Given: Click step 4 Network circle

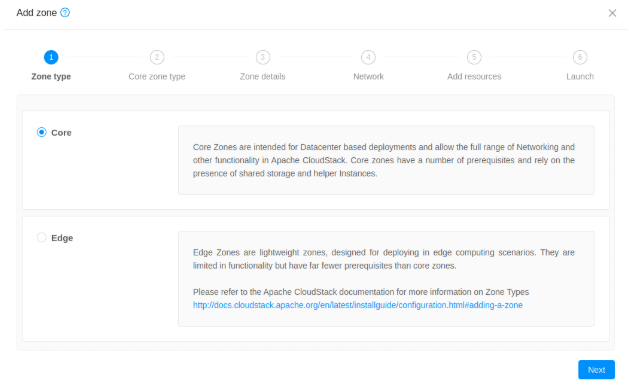Looking at the screenshot, I should (x=368, y=57).
